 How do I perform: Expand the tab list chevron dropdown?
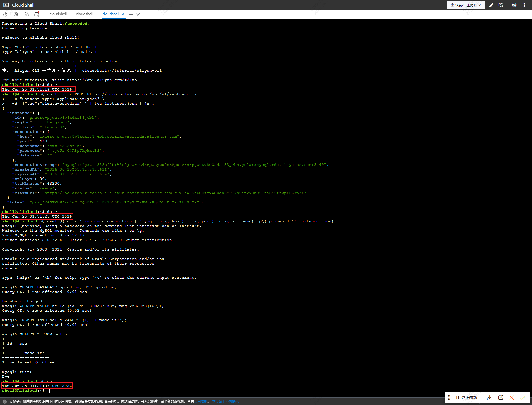pyautogui.click(x=138, y=14)
